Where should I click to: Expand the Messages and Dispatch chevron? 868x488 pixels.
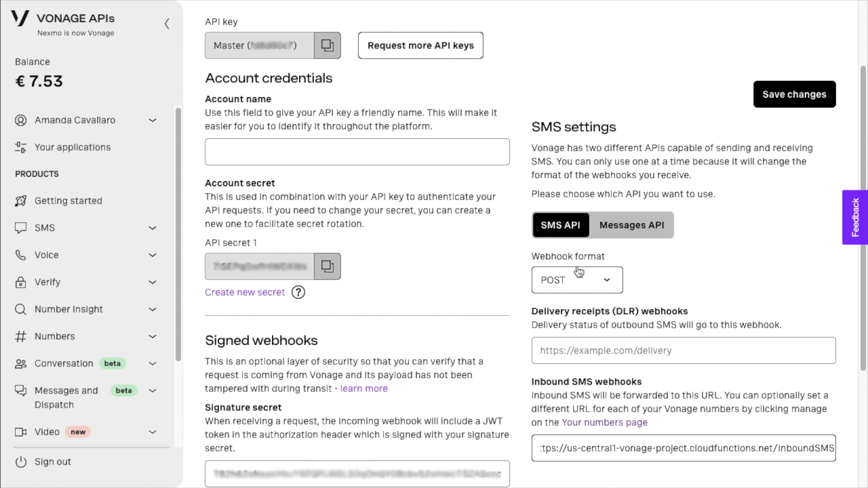click(153, 390)
